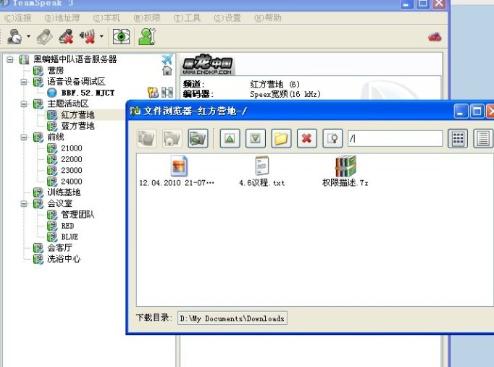Open the 地址簿 menu

point(62,18)
